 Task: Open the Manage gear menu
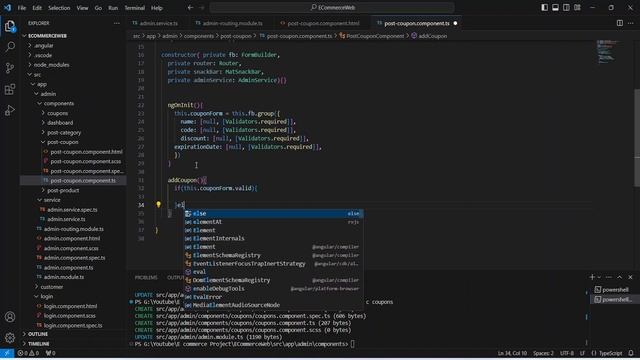click(x=10, y=338)
